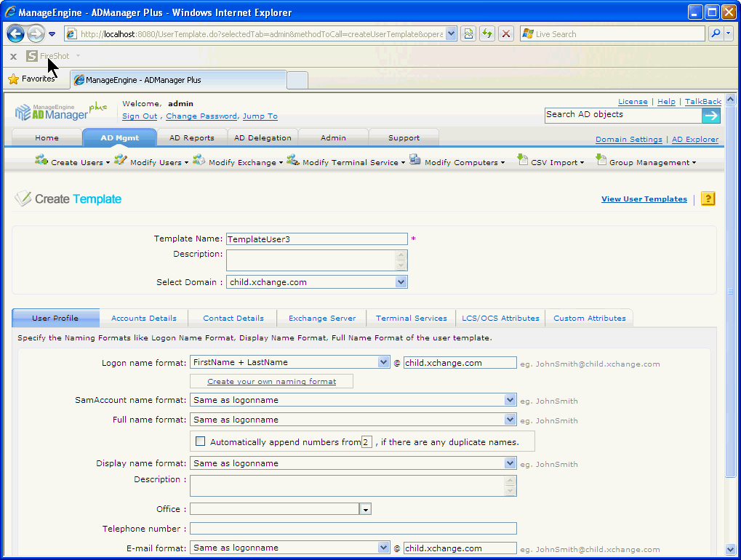Switch to Custom Attributes tab
Image resolution: width=741 pixels, height=560 pixels.
[589, 318]
